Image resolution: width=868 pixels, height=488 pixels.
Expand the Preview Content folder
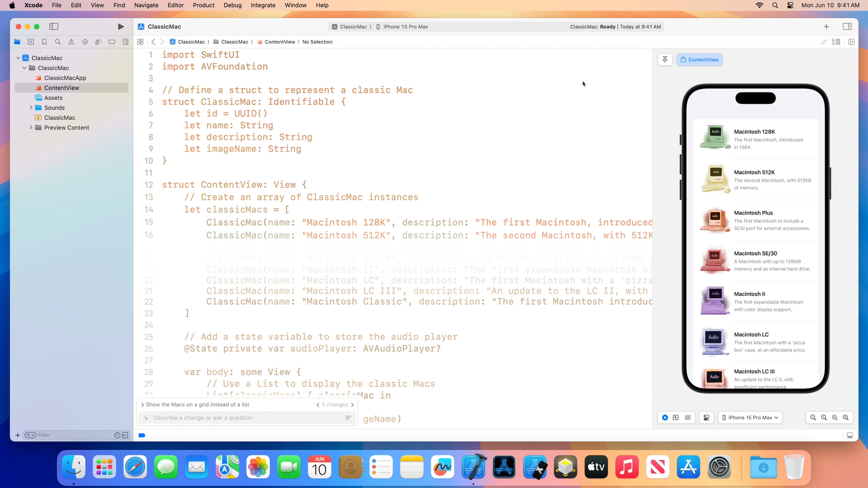(x=31, y=127)
